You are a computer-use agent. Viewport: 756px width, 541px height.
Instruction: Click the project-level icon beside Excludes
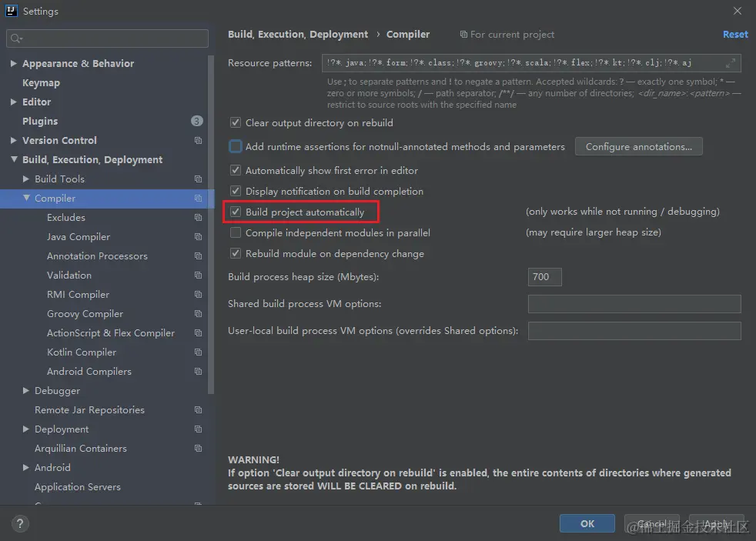click(198, 217)
